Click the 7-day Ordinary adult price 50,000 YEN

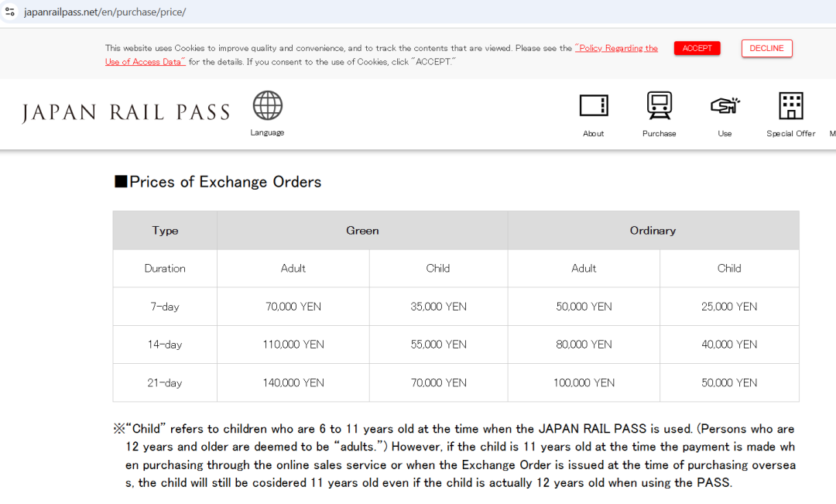click(584, 307)
